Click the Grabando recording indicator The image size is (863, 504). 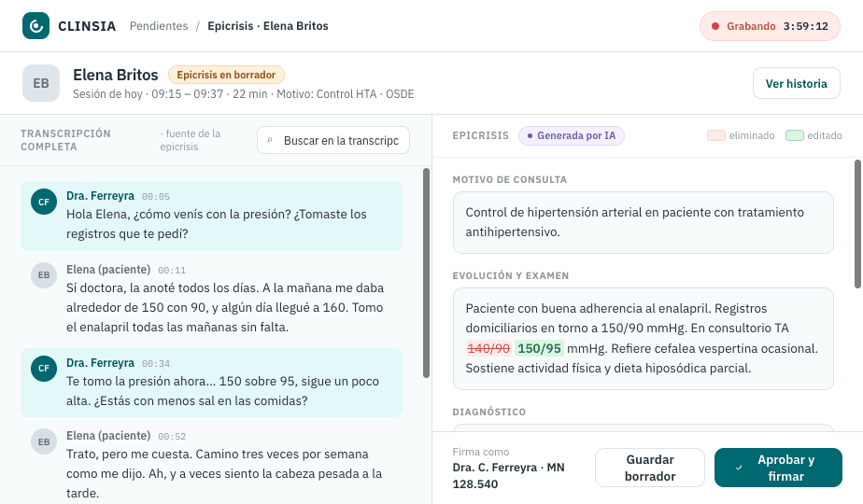click(x=770, y=26)
